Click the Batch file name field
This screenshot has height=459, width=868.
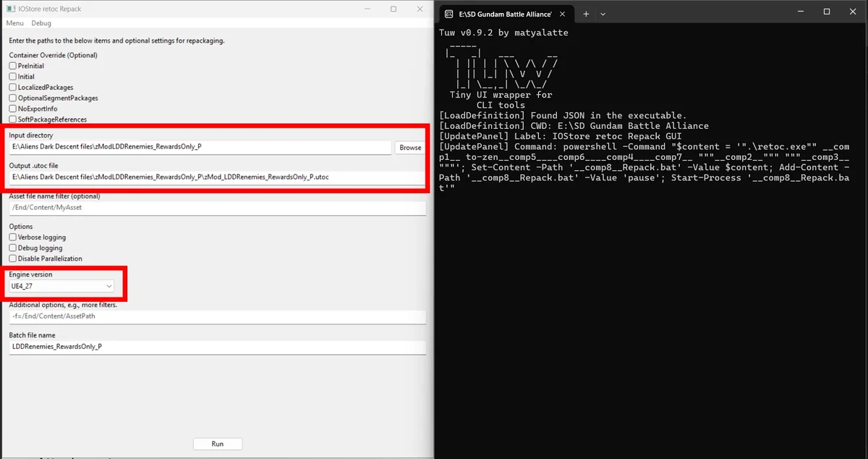pyautogui.click(x=217, y=347)
